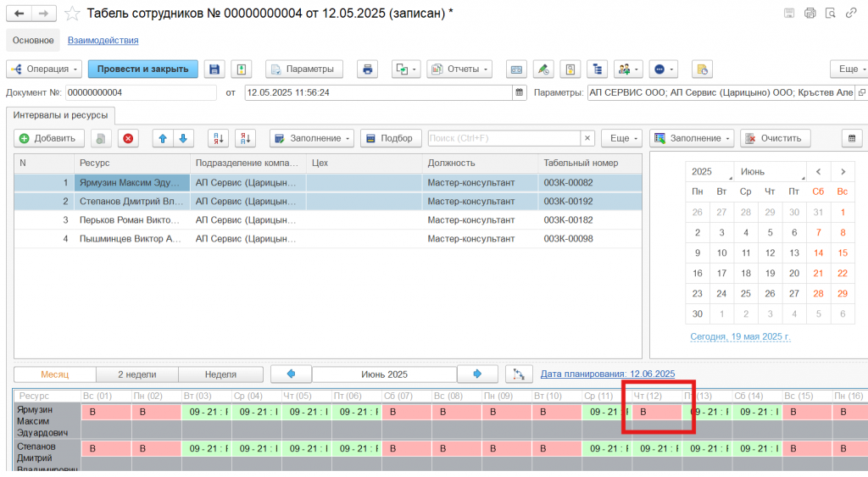Expand Заполнение dropdown in resource toolbar

point(311,138)
